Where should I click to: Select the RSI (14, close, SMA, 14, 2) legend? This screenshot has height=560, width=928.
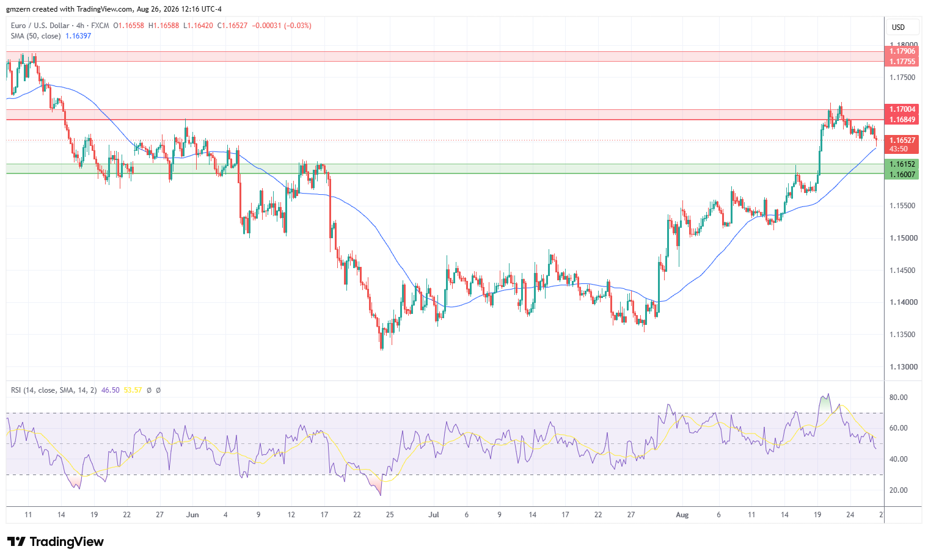pyautogui.click(x=54, y=390)
